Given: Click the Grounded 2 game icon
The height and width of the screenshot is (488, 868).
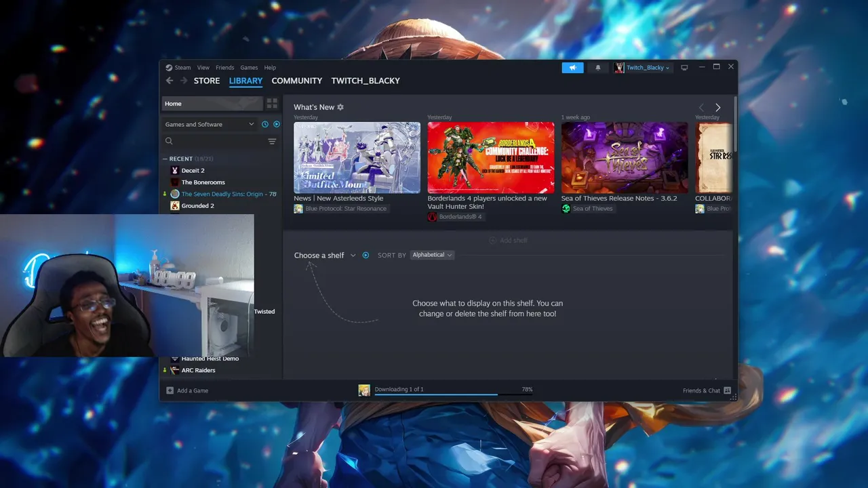Looking at the screenshot, I should [175, 205].
